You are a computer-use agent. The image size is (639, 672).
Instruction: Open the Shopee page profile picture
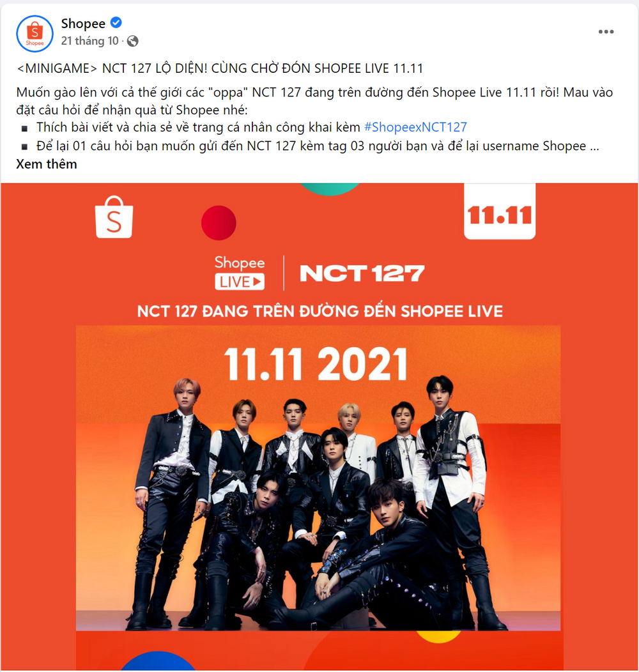(x=35, y=33)
